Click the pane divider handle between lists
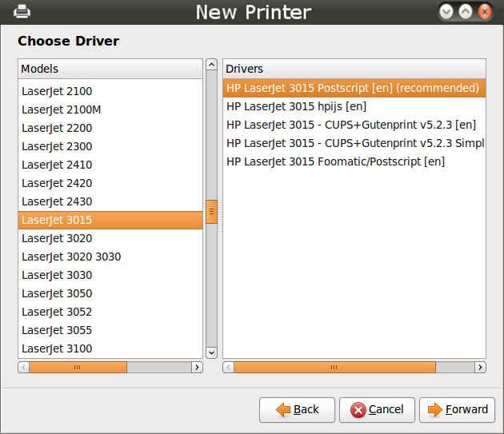Viewport: 504px width, 434px height. point(220,216)
